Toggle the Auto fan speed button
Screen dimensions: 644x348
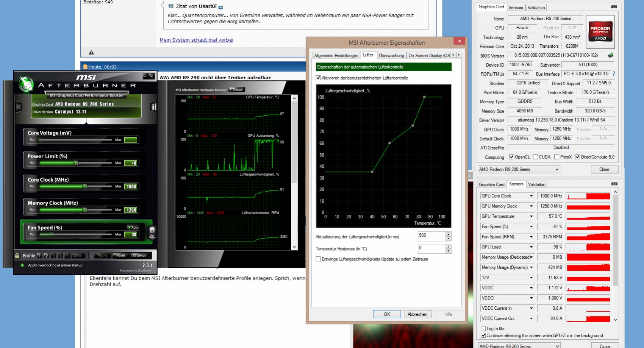point(133,228)
